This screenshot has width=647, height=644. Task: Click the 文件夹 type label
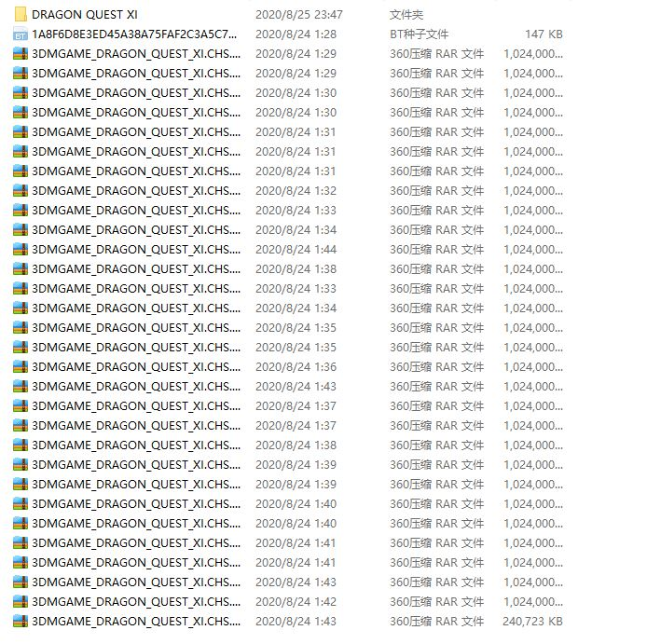406,15
